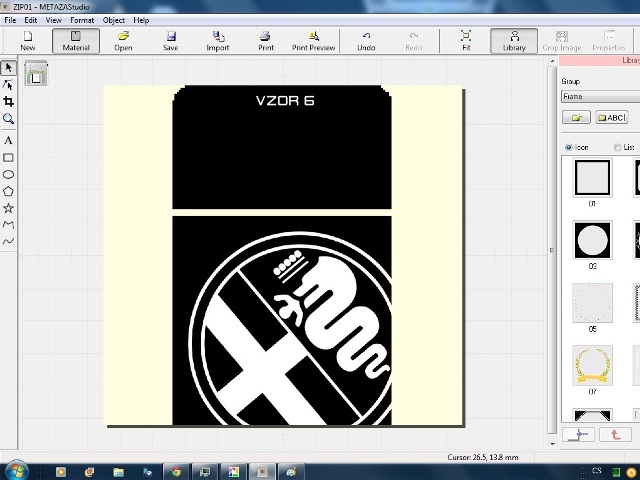The height and width of the screenshot is (480, 640).
Task: Click the library folder button
Action: tap(576, 118)
